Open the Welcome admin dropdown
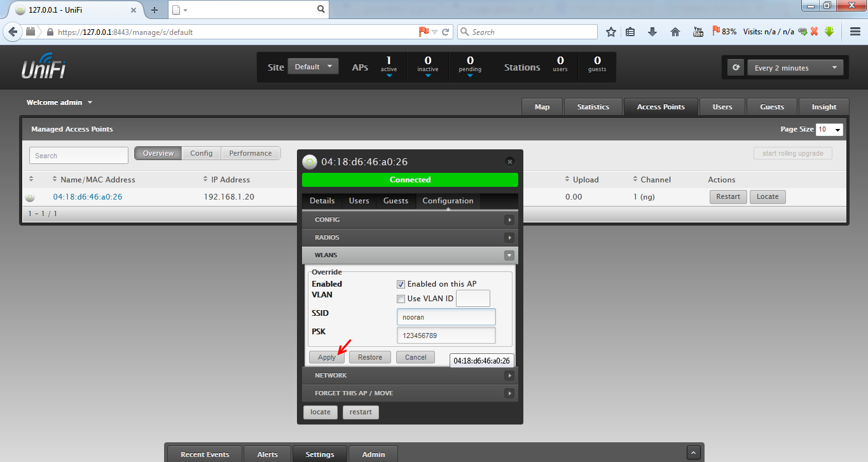The height and width of the screenshot is (462, 868). (60, 102)
